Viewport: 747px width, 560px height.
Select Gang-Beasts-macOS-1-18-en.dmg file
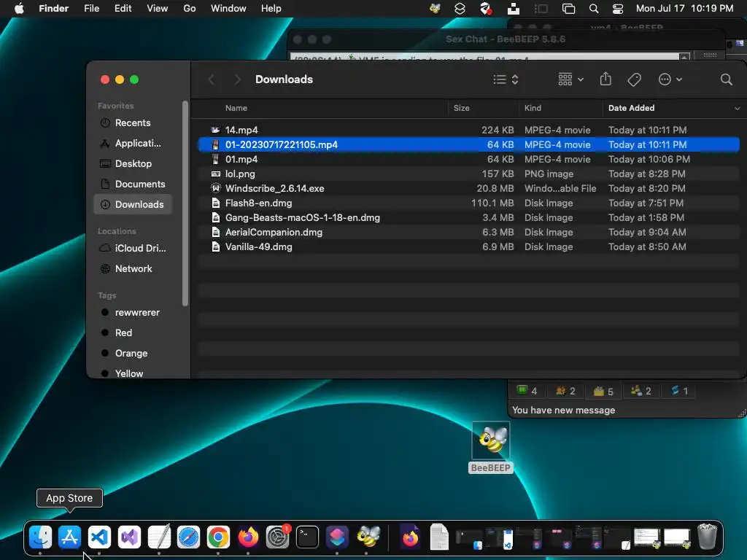click(x=469, y=217)
